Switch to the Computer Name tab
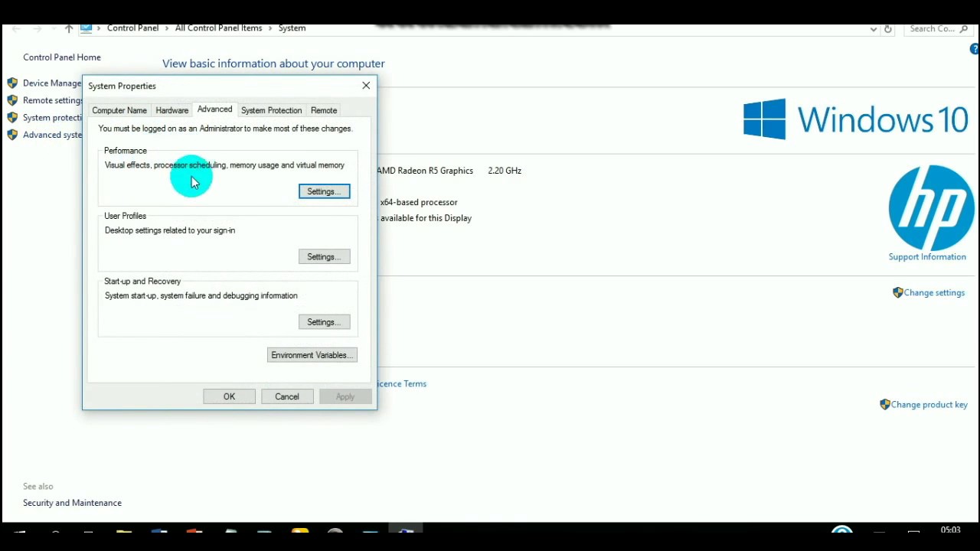The height and width of the screenshot is (551, 980). 119,110
